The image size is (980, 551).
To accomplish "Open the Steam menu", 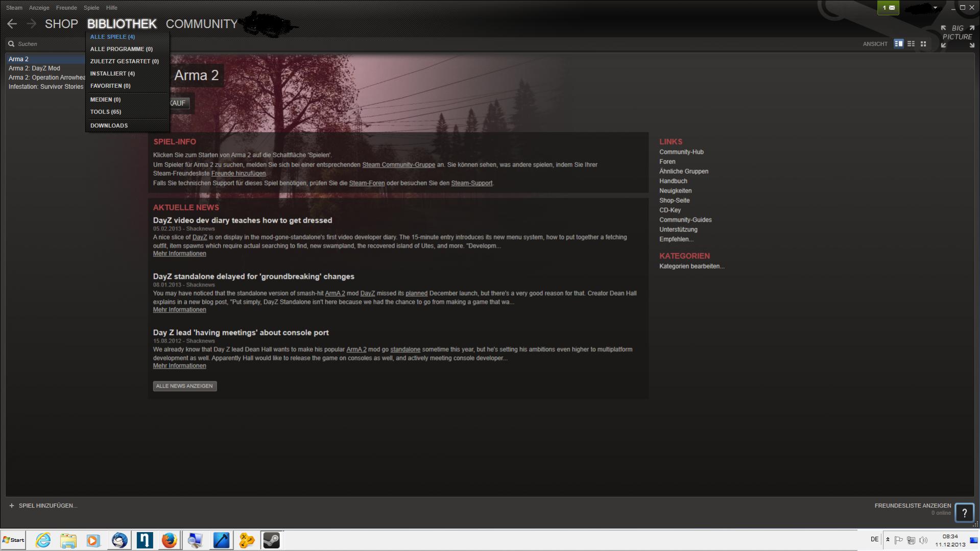I will 14,8.
